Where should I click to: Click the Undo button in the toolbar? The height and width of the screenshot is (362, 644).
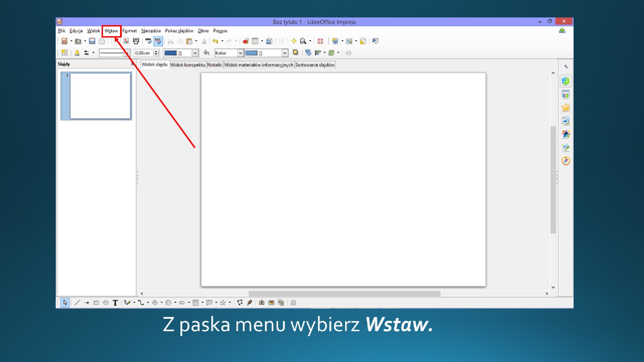pyautogui.click(x=215, y=41)
